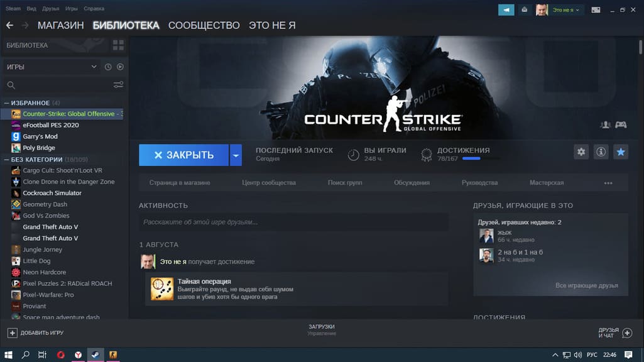Image resolution: width=644 pixels, height=362 pixels.
Task: Open friend жьж avatar
Action: [x=486, y=236]
